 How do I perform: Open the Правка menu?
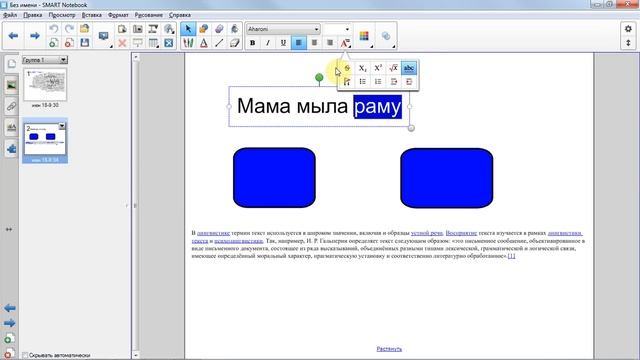click(x=33, y=15)
